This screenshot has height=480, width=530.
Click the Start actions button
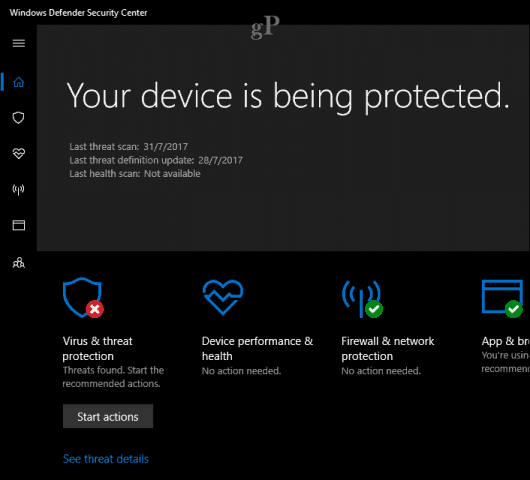point(108,416)
